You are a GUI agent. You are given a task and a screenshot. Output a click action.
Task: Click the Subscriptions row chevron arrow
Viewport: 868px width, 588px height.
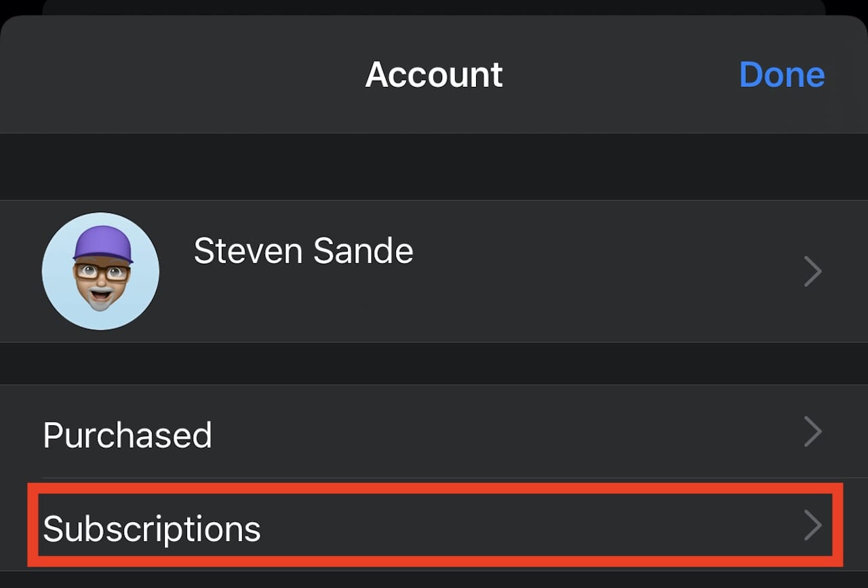[812, 526]
